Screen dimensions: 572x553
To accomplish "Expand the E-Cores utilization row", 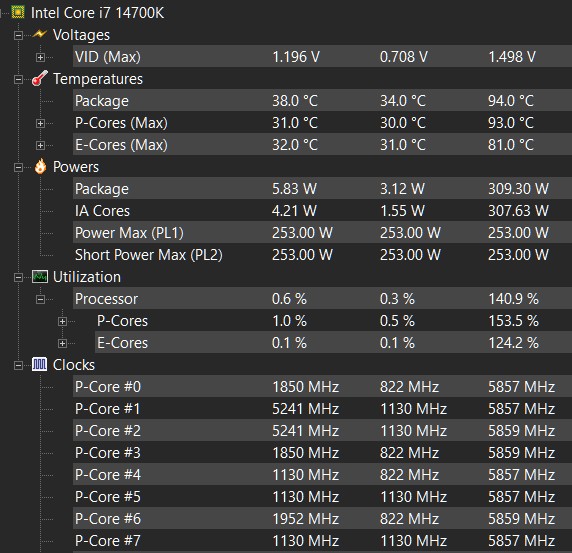I will [x=62, y=343].
